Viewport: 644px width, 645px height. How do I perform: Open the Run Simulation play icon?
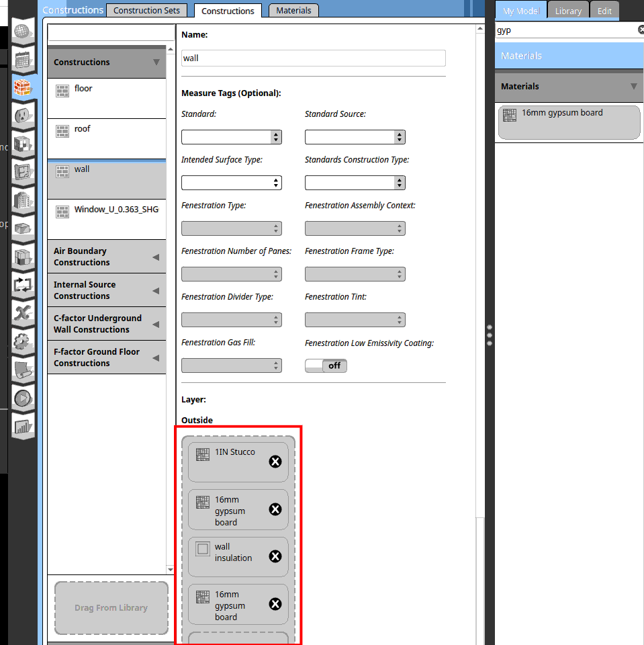[x=23, y=398]
